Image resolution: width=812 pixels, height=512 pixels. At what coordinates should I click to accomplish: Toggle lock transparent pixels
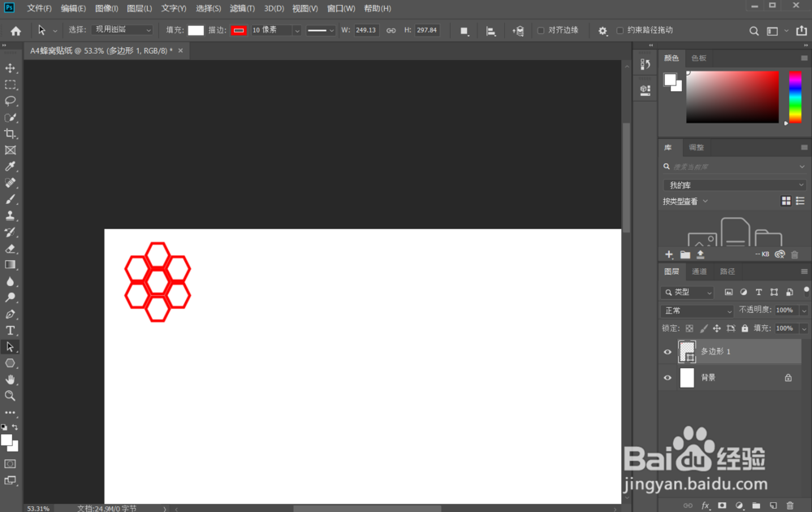pos(689,328)
